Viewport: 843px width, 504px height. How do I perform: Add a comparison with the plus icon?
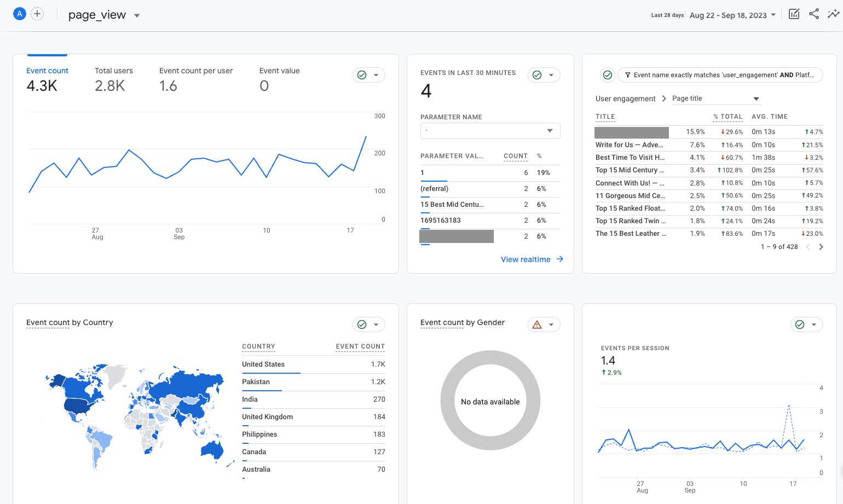(x=37, y=14)
